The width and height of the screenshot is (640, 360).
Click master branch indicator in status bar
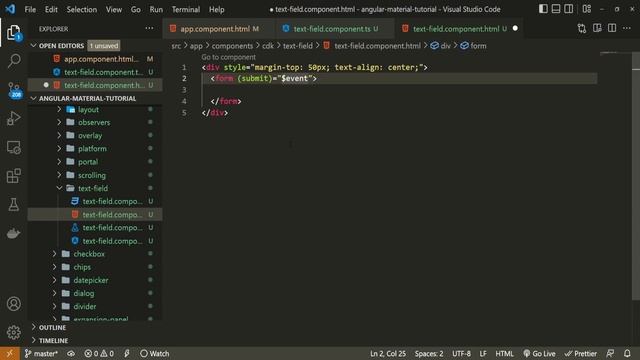41,353
